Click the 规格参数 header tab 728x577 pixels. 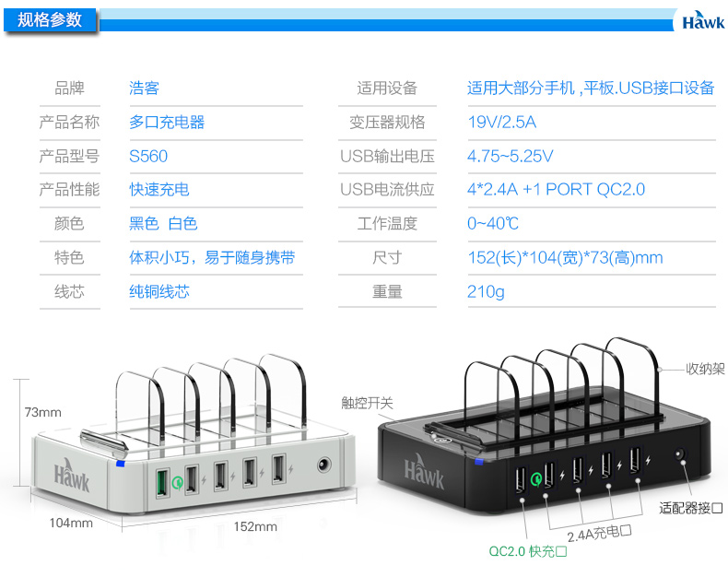(x=50, y=20)
